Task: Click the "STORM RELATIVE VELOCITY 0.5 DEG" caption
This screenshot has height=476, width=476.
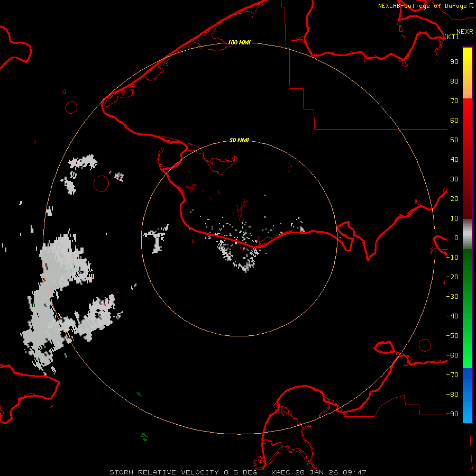Action: pos(183,472)
